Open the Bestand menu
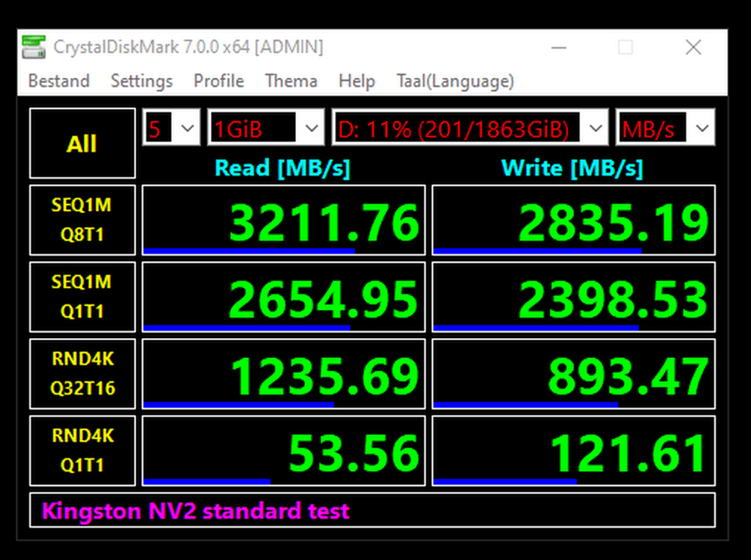The width and height of the screenshot is (751, 560). coord(59,81)
